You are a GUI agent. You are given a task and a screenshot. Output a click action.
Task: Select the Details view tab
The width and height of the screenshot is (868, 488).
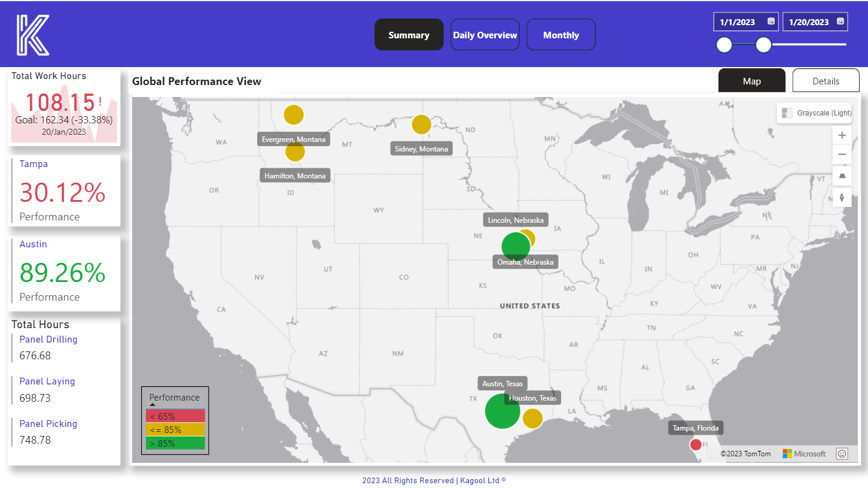[826, 81]
